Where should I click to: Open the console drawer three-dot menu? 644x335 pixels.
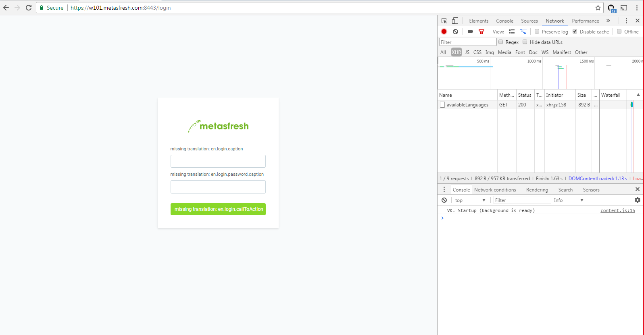click(x=444, y=189)
